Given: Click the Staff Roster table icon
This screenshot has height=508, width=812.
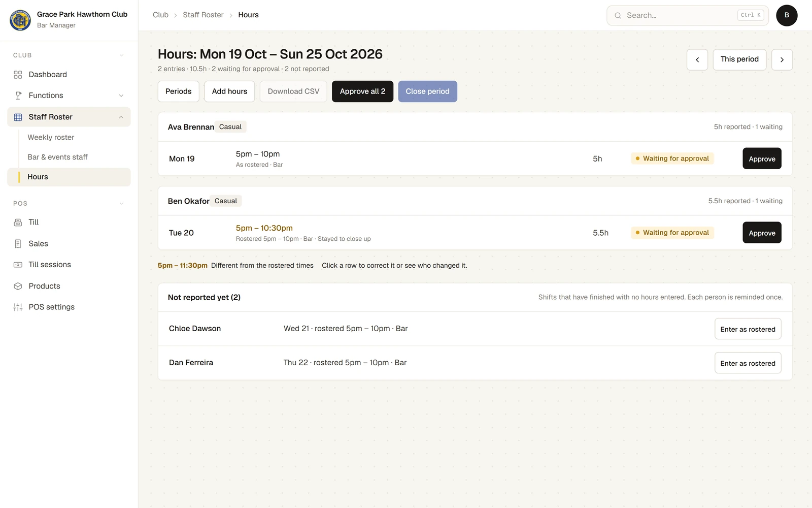Looking at the screenshot, I should [18, 117].
